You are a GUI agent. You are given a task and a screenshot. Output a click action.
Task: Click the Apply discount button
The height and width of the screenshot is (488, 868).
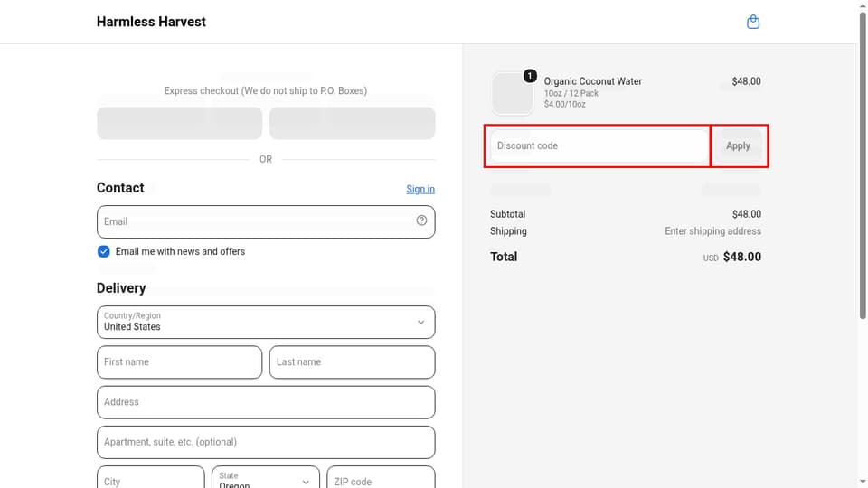738,145
